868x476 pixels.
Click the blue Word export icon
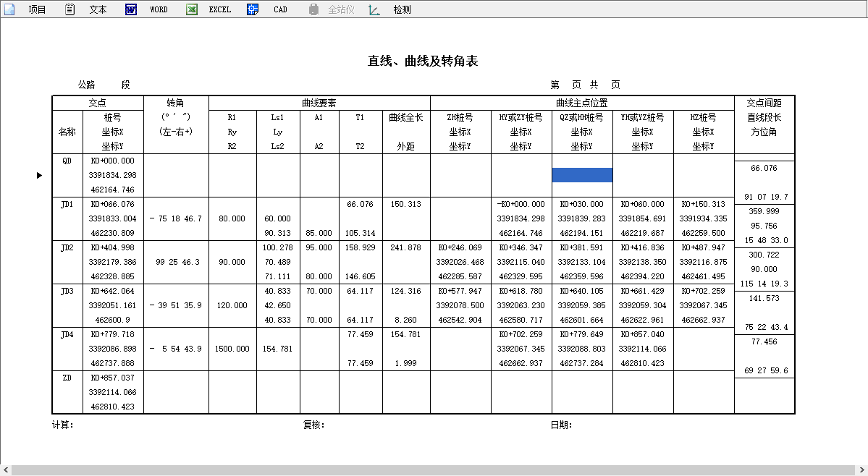[x=131, y=9]
